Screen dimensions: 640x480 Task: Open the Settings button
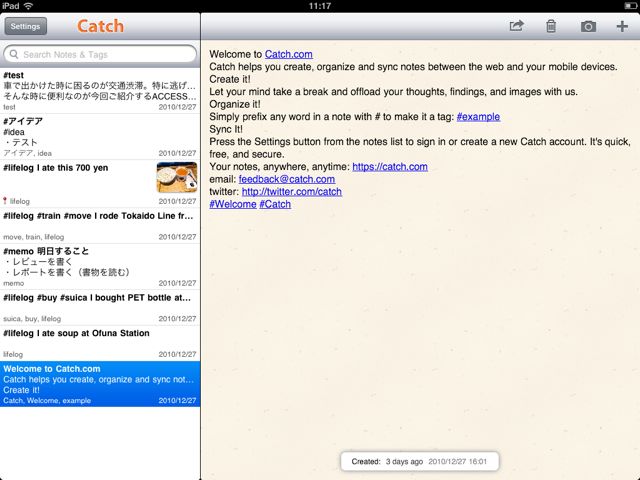(25, 26)
